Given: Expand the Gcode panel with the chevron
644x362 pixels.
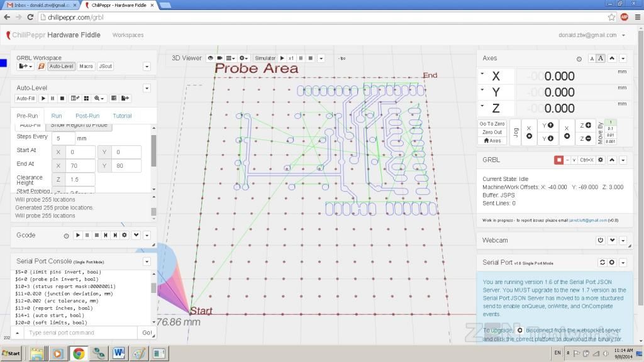Looking at the screenshot, I should tap(136, 235).
